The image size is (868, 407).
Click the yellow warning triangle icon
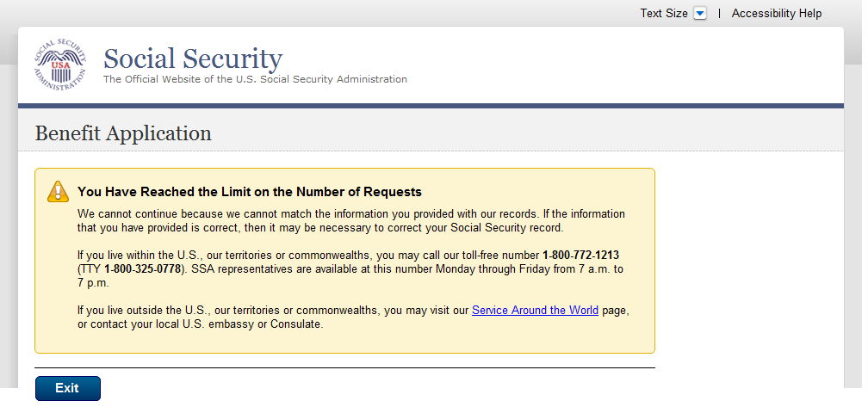[58, 191]
